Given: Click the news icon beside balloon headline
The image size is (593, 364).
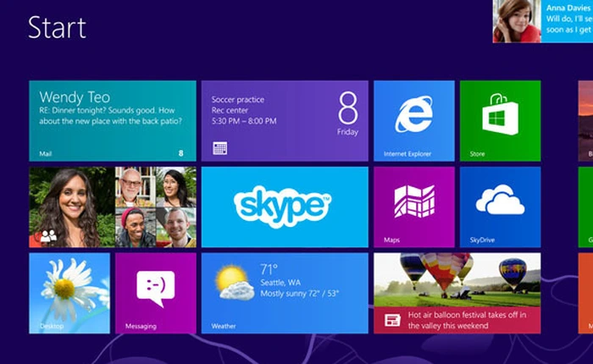Looking at the screenshot, I should coord(392,320).
